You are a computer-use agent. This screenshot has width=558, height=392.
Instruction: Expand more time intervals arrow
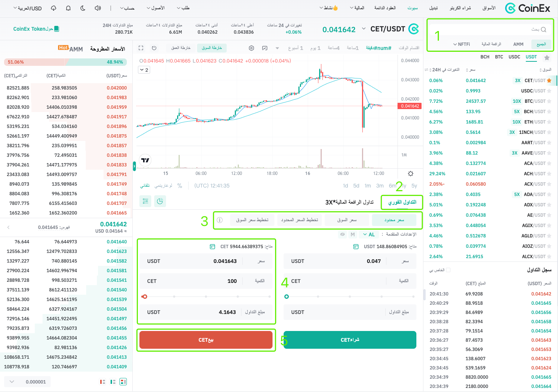click(277, 48)
